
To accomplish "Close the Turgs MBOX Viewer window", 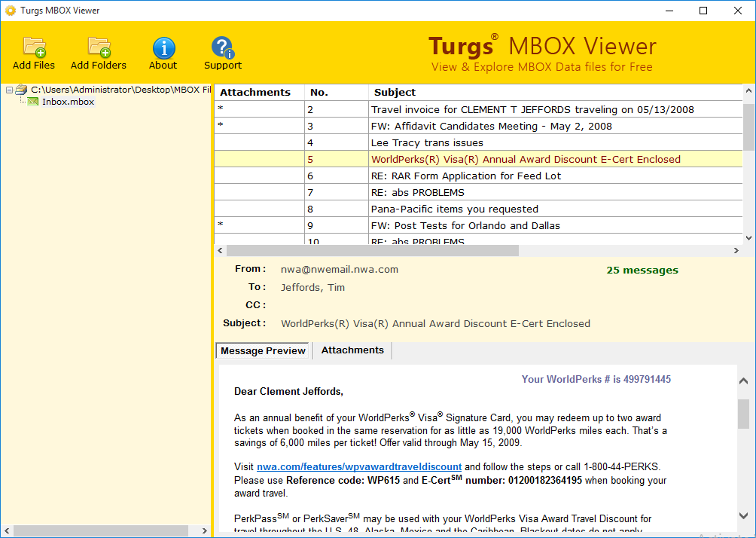I will point(738,11).
